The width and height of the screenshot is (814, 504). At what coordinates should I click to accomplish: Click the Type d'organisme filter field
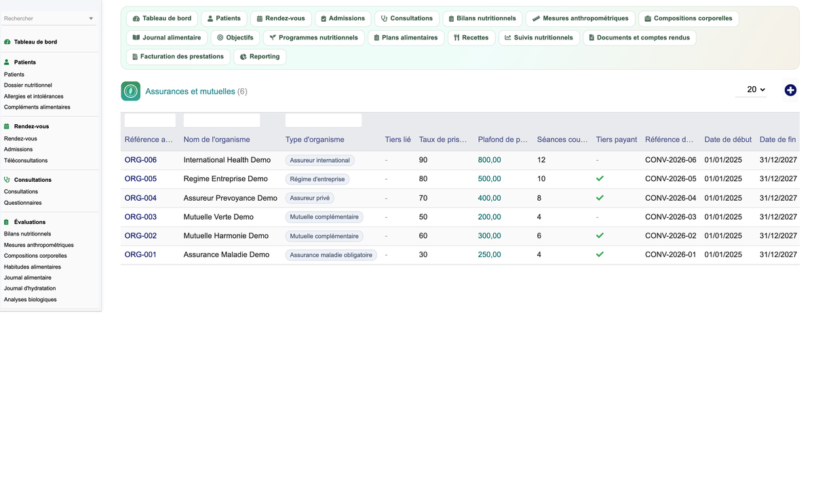point(324,121)
